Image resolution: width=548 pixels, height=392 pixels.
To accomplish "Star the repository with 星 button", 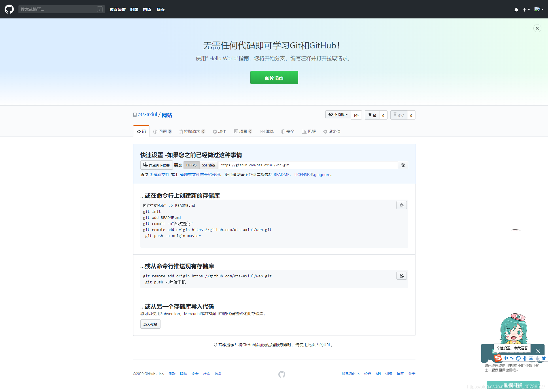I will [372, 115].
